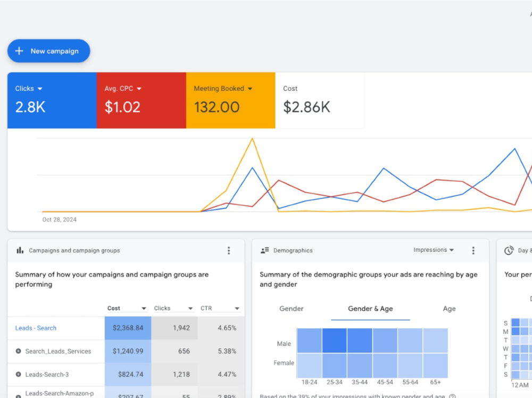Open Campaigns and campaign groups more options menu

tap(229, 250)
